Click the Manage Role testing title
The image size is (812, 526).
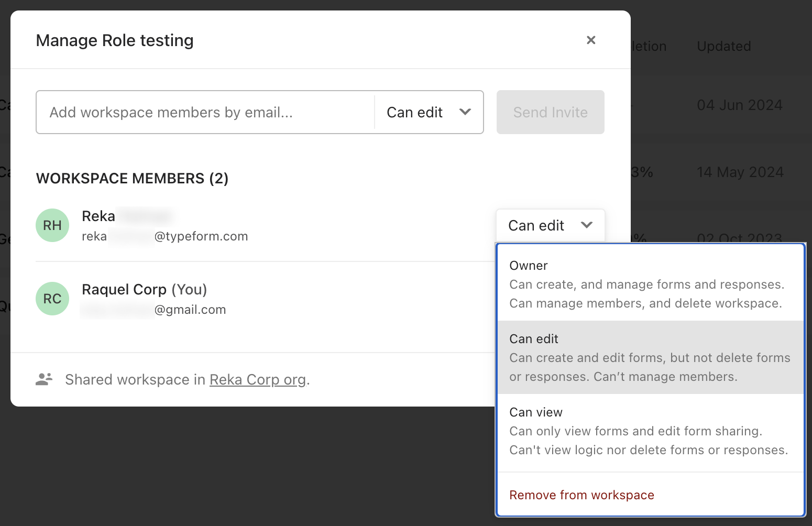(115, 40)
